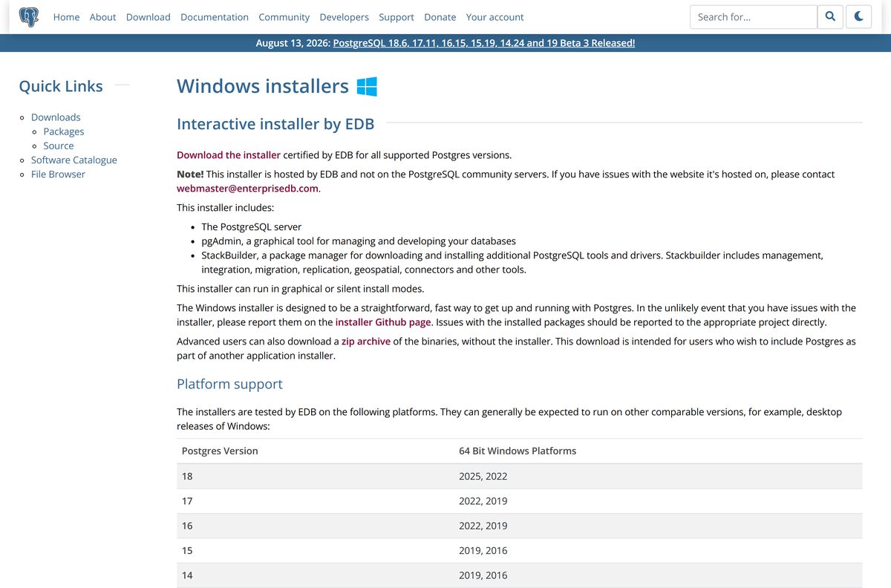Viewport: 891px width, 588px height.
Task: Click the Windows logo beside the heading
Action: coord(367,86)
